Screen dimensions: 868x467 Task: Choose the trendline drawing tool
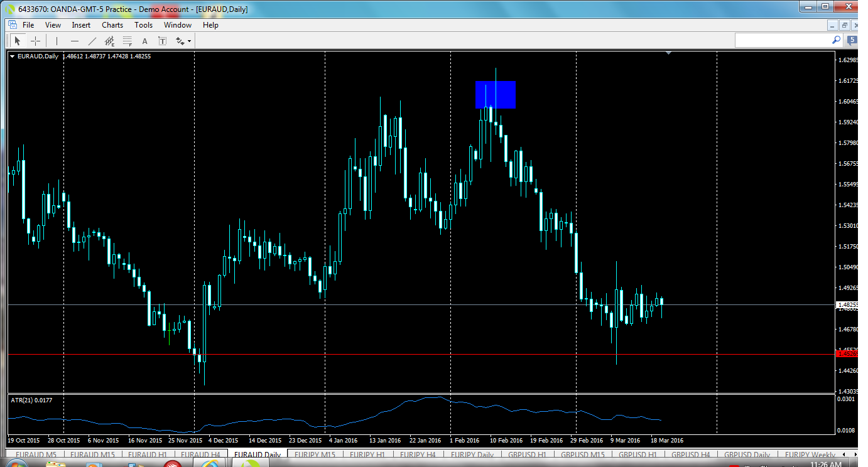tap(92, 41)
